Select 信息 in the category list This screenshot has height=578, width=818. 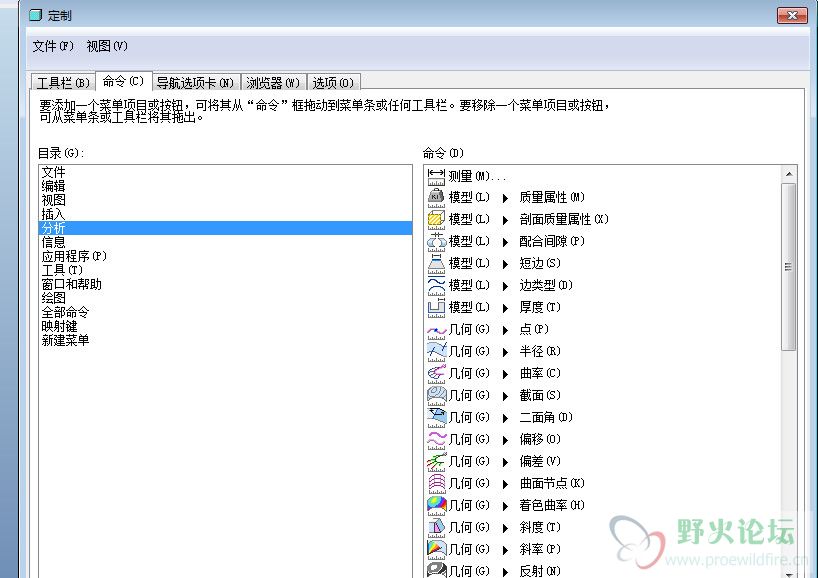pyautogui.click(x=225, y=242)
